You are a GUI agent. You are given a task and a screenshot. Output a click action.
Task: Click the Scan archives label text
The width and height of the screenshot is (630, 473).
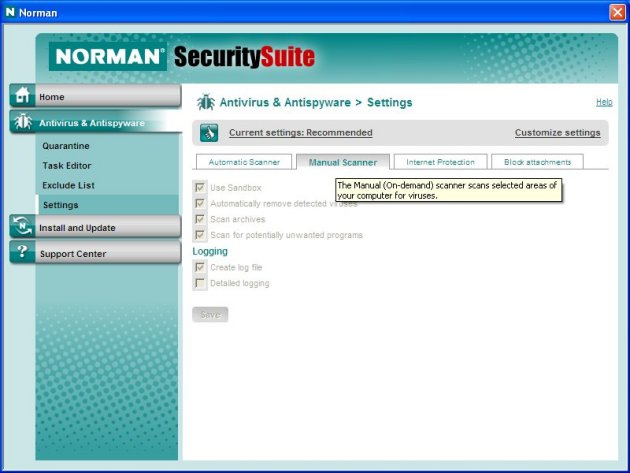pyautogui.click(x=237, y=219)
